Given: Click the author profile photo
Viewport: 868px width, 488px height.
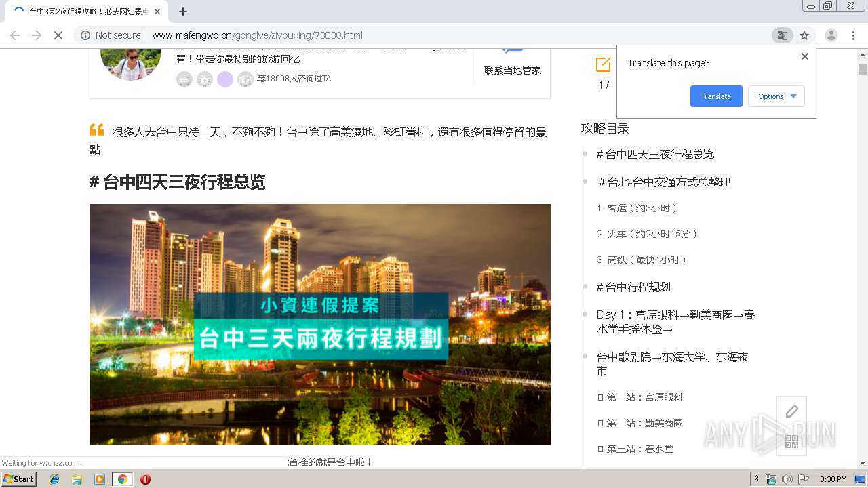Looking at the screenshot, I should point(131,64).
